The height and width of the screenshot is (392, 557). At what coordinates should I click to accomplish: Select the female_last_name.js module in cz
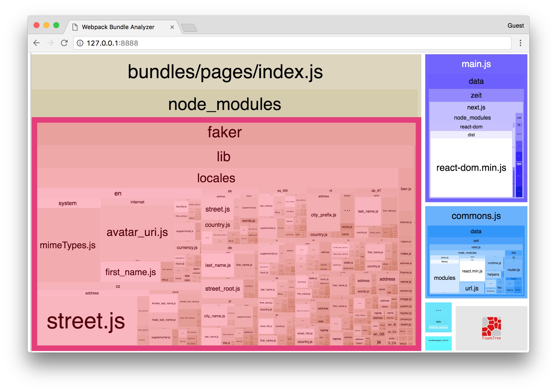click(x=164, y=303)
